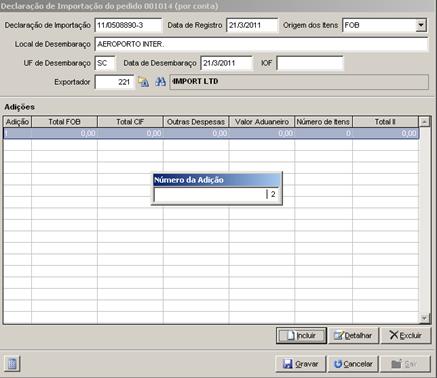Click the Valor Aduaneiro column header

[262, 122]
